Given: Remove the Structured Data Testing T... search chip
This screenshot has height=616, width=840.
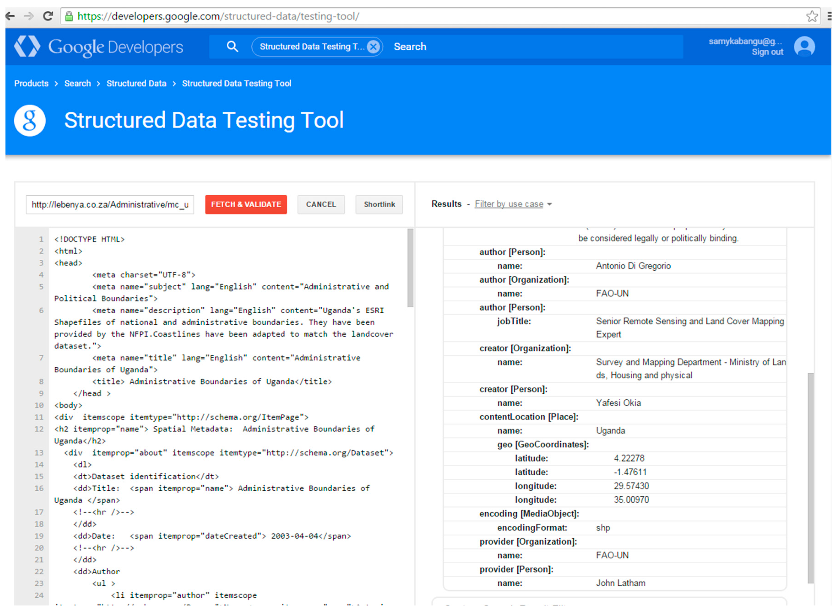Looking at the screenshot, I should [x=373, y=47].
